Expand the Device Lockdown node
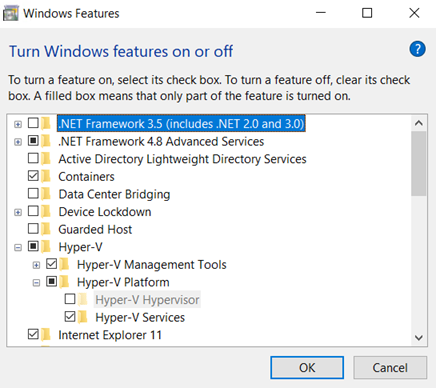Viewport: 436px width, 388px height. coord(18,212)
